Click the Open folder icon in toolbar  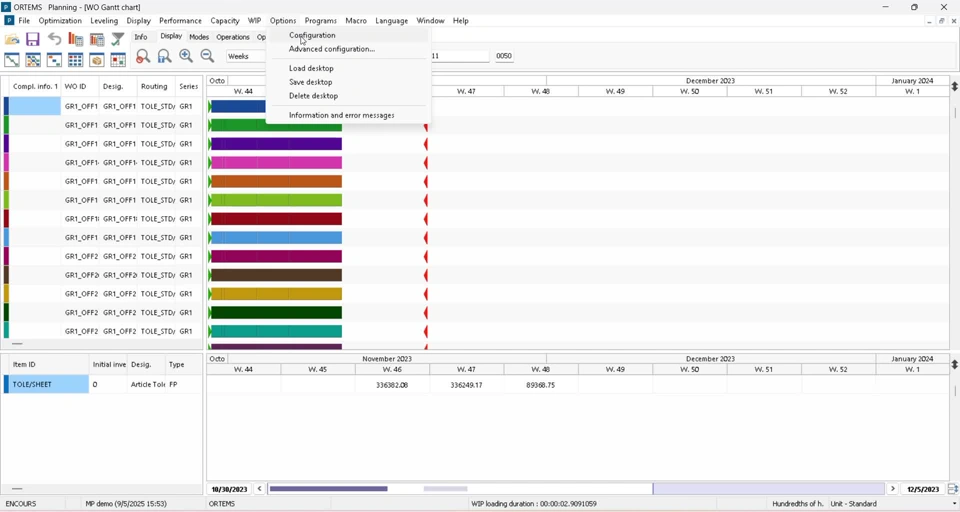pyautogui.click(x=12, y=39)
